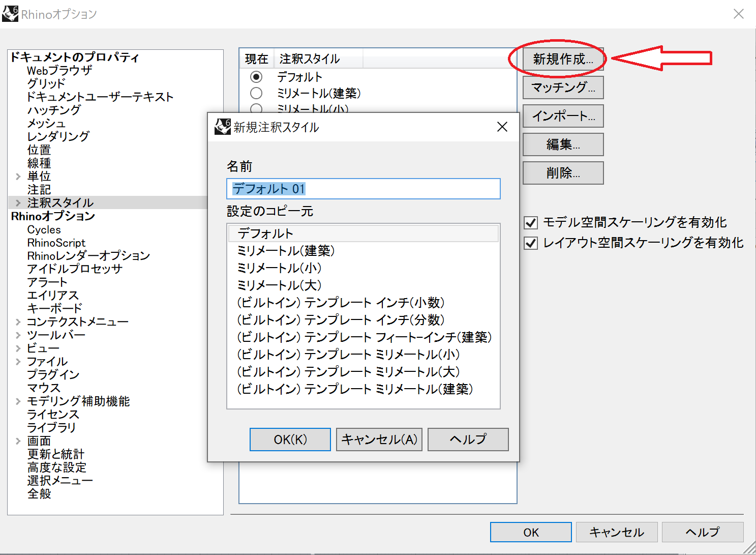
Task: Click the Rhino icon in title bar
Action: (x=10, y=14)
